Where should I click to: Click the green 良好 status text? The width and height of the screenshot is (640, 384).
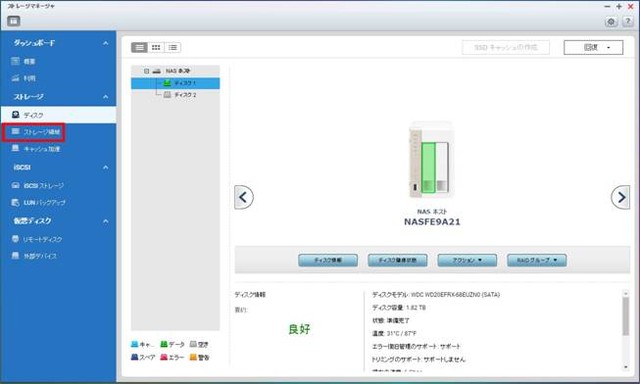tap(299, 329)
